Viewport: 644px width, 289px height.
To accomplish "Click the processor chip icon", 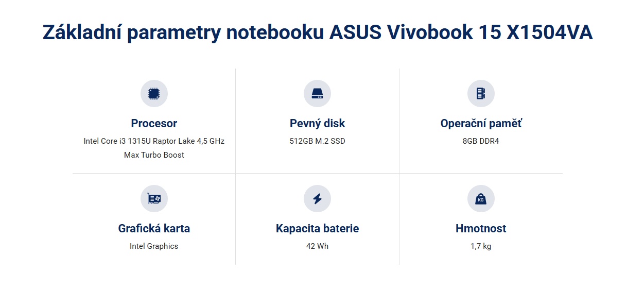I will (154, 94).
